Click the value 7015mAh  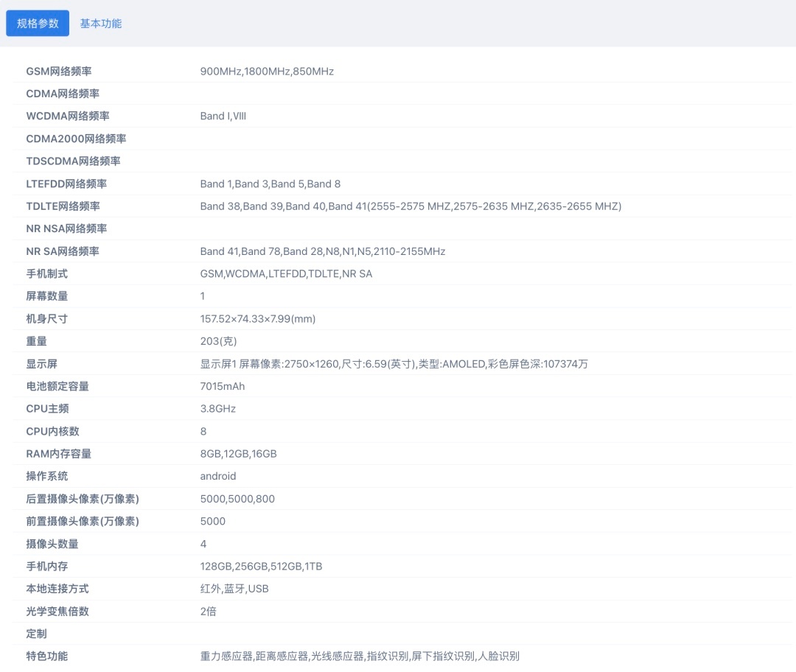[x=223, y=386]
